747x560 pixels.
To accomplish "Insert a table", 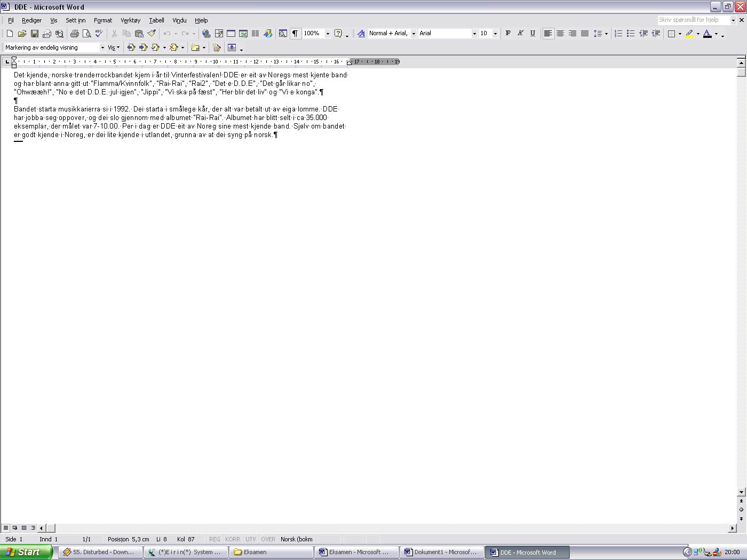I will (231, 34).
